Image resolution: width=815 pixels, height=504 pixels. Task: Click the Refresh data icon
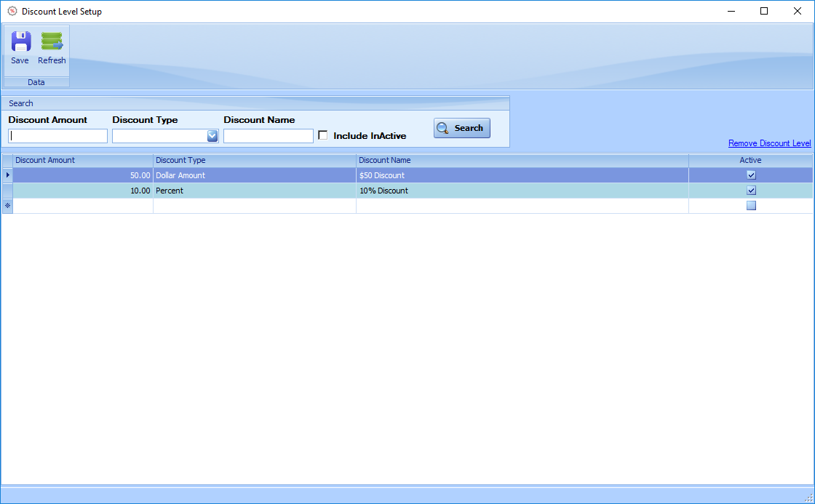(52, 41)
